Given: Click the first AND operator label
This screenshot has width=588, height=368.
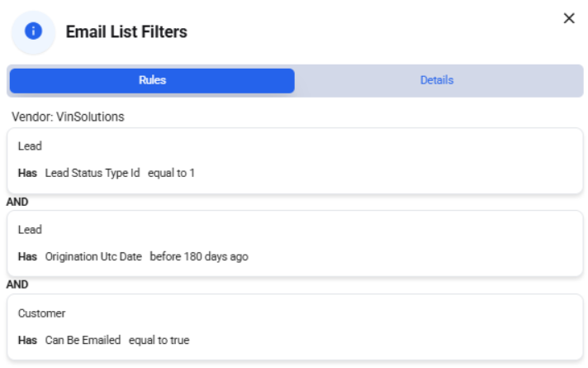Looking at the screenshot, I should (x=17, y=202).
